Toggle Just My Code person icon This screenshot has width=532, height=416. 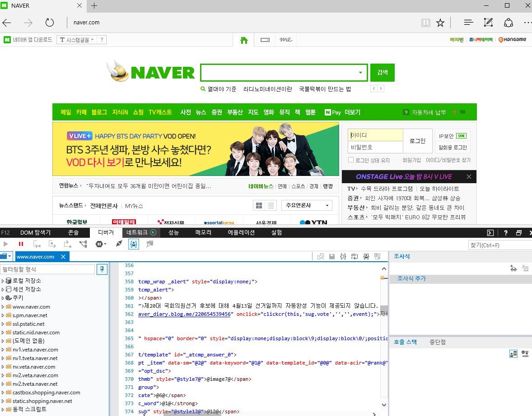tap(134, 244)
